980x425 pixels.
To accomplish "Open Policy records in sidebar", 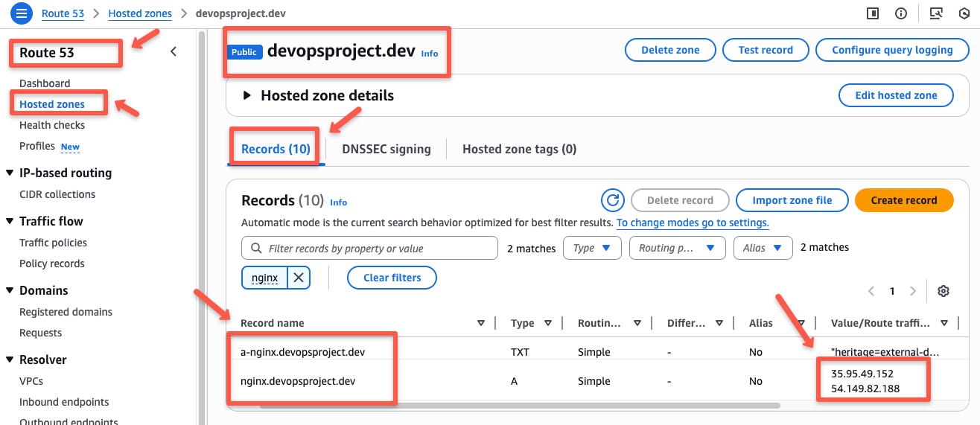I will [x=52, y=263].
